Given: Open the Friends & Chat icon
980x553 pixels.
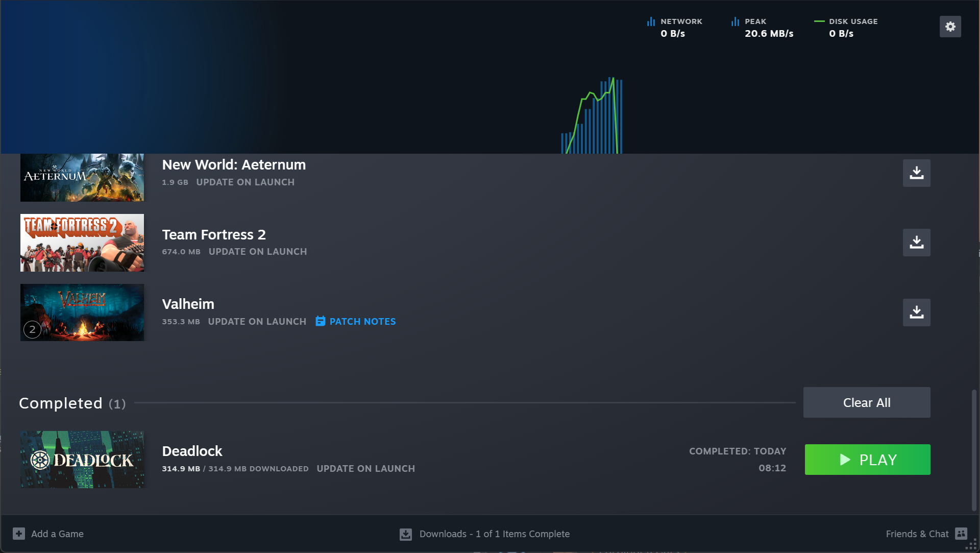Looking at the screenshot, I should [961, 534].
